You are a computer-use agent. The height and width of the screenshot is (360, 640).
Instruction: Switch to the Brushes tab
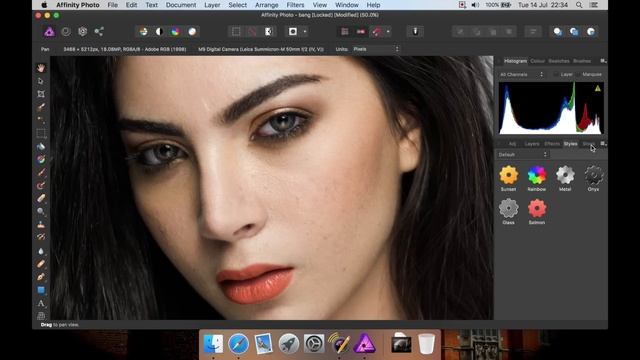(x=582, y=61)
